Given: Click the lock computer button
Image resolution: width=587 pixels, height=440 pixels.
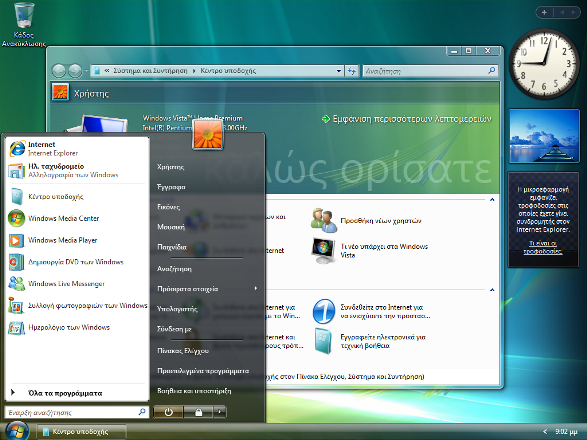Looking at the screenshot, I should click(198, 412).
